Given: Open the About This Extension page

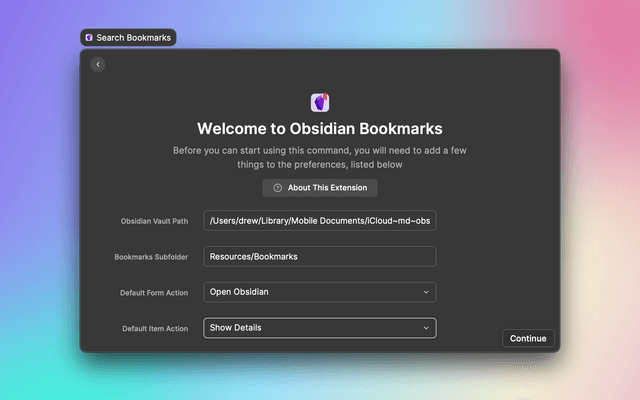Looking at the screenshot, I should [320, 188].
